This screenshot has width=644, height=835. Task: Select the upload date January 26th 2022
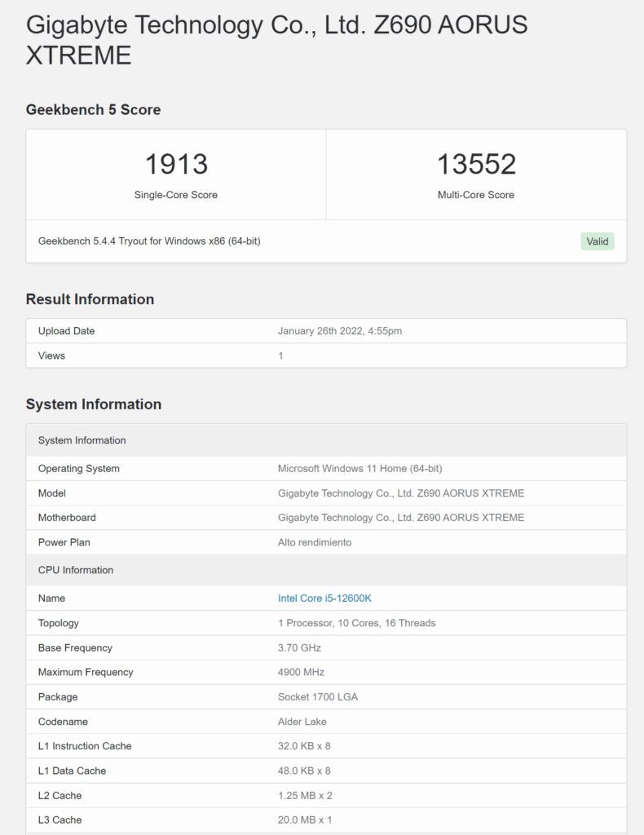click(340, 331)
